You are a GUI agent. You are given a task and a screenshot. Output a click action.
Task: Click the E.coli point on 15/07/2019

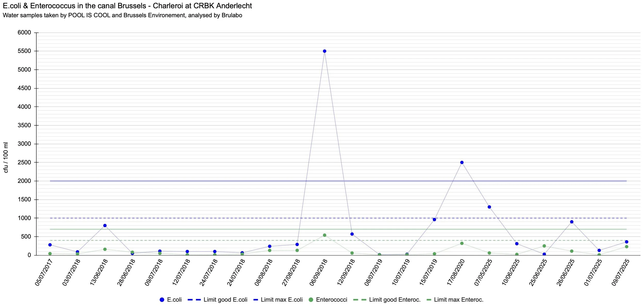[434, 220]
